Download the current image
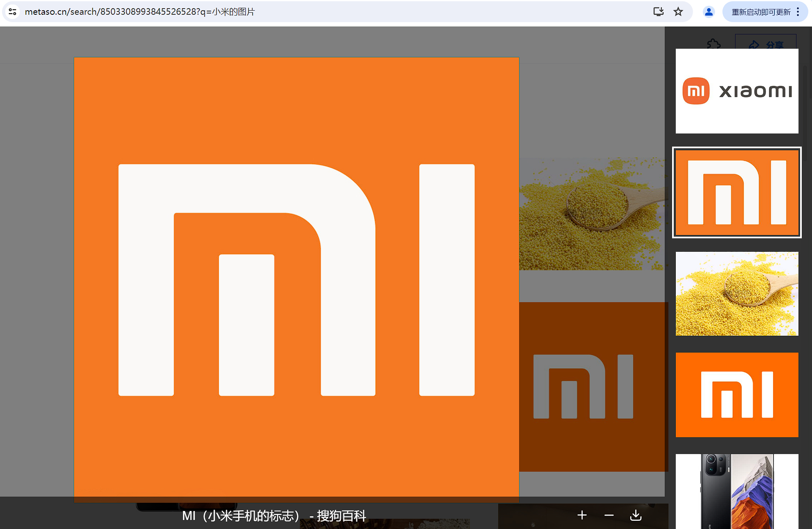This screenshot has height=529, width=812. pyautogui.click(x=636, y=515)
